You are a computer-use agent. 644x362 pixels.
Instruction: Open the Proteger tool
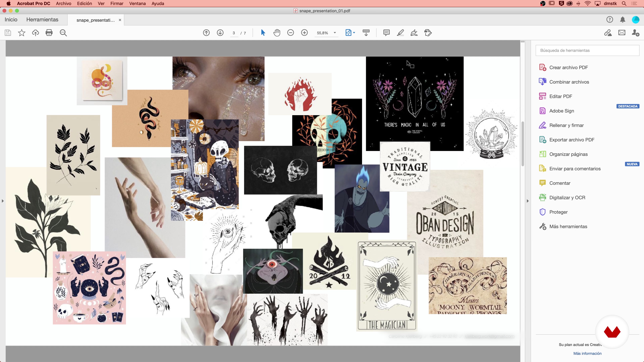click(x=558, y=212)
